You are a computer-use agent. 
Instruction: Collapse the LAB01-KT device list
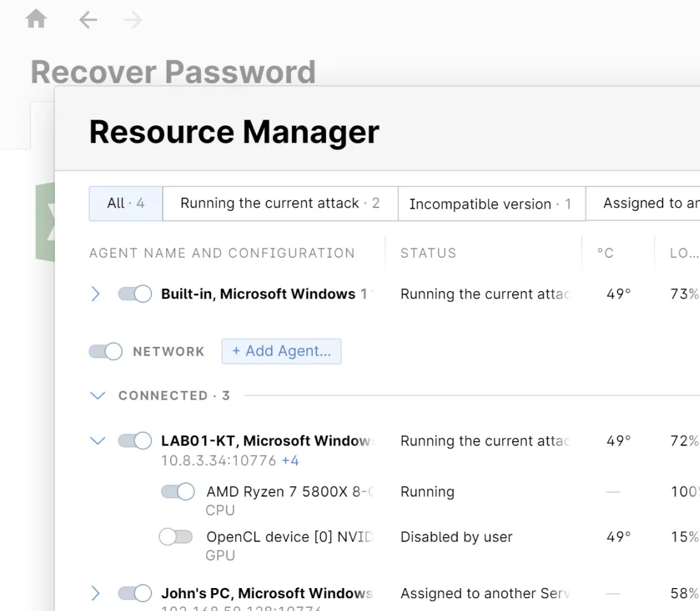[x=97, y=440]
